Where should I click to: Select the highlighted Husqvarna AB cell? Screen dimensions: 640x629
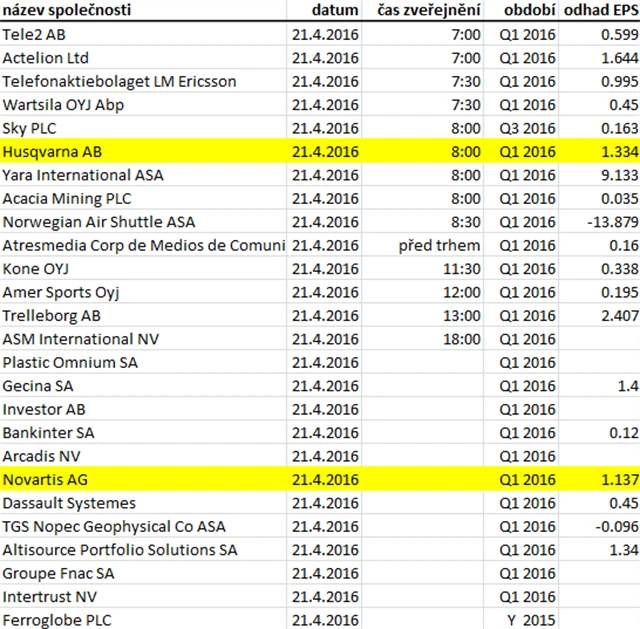point(52,152)
